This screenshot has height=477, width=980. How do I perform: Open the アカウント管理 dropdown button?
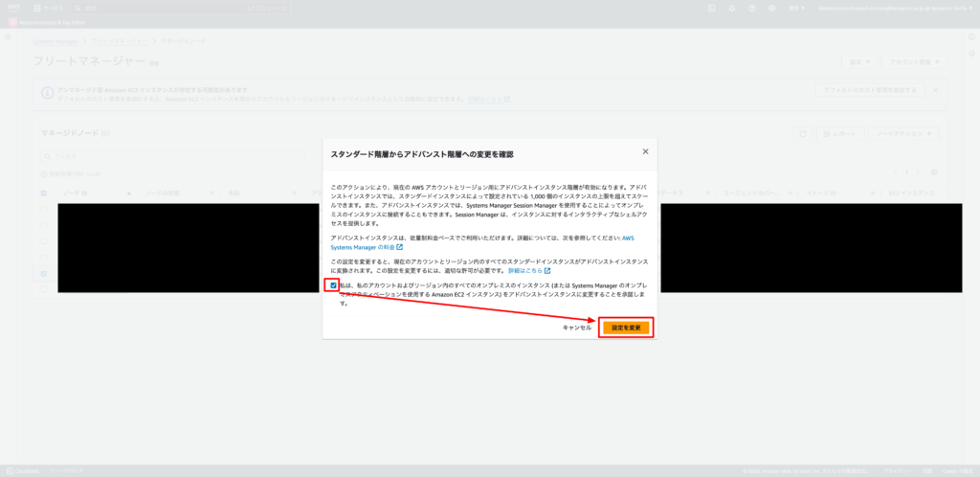(914, 62)
